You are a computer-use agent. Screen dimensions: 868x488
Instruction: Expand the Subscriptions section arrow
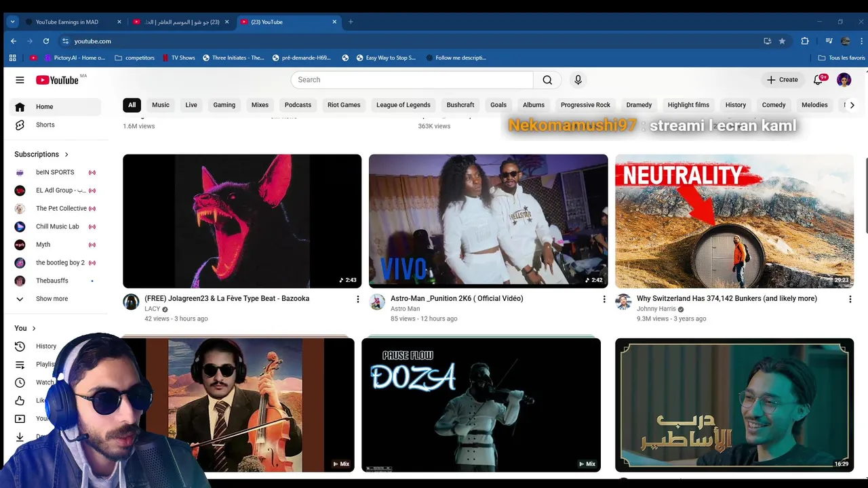click(x=66, y=155)
